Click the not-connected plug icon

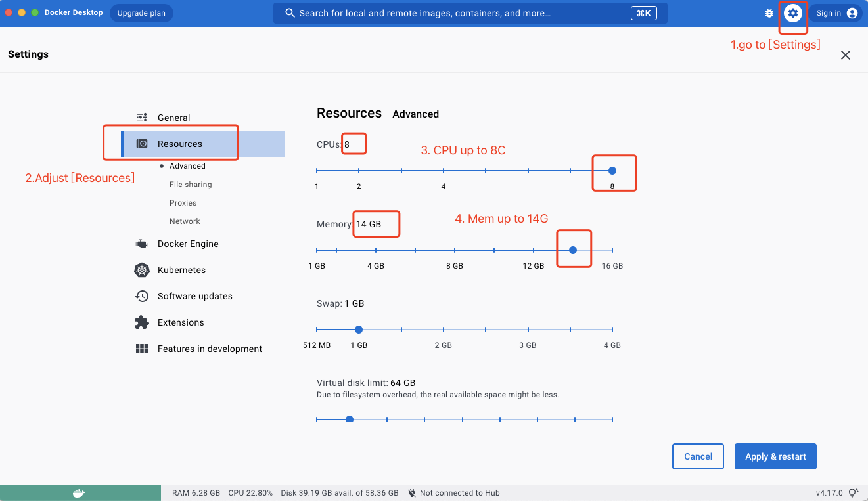point(412,493)
